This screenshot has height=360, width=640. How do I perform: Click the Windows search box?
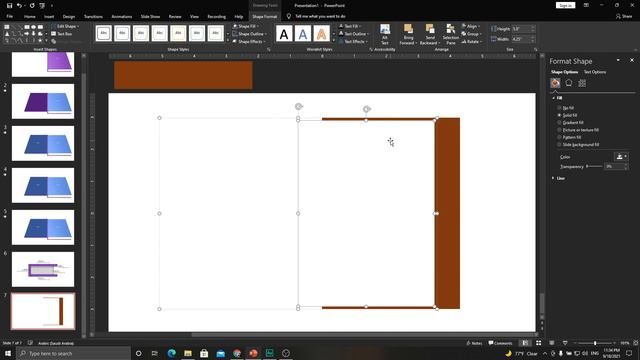point(73,353)
